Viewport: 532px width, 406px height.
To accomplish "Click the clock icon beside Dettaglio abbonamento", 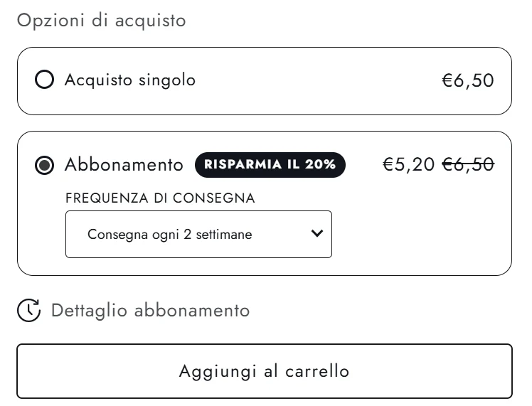I will (29, 311).
